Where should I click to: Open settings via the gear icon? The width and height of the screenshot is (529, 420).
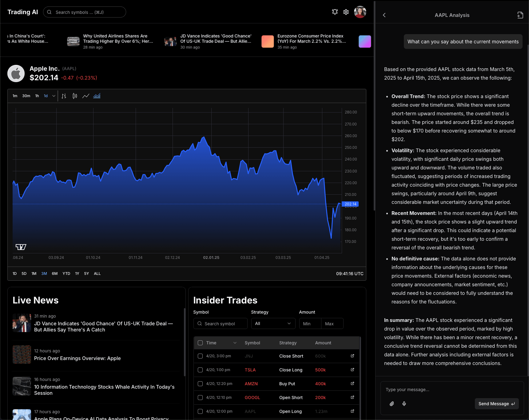(x=346, y=12)
